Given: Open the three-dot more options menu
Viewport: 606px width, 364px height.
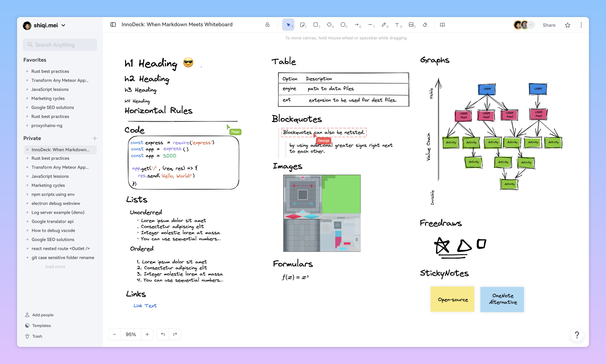Looking at the screenshot, I should pos(581,25).
